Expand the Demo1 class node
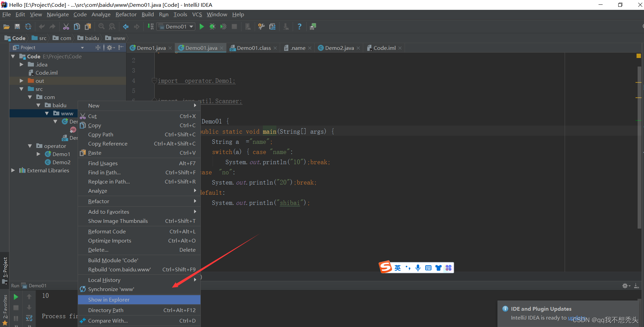 [38, 154]
